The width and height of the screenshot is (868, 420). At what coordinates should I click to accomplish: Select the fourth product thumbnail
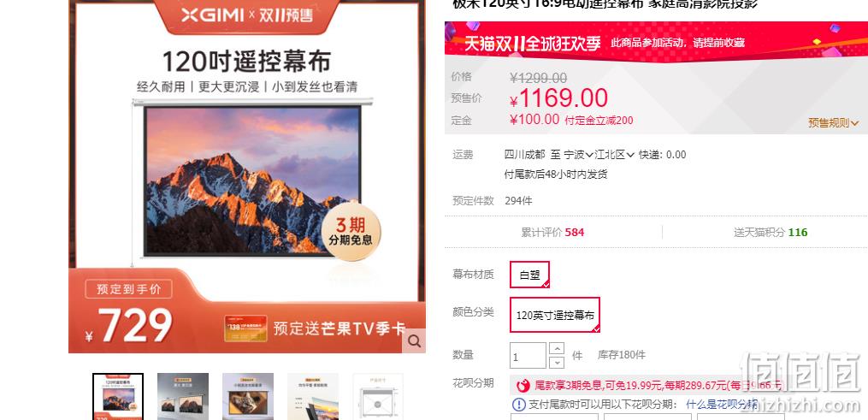313,396
